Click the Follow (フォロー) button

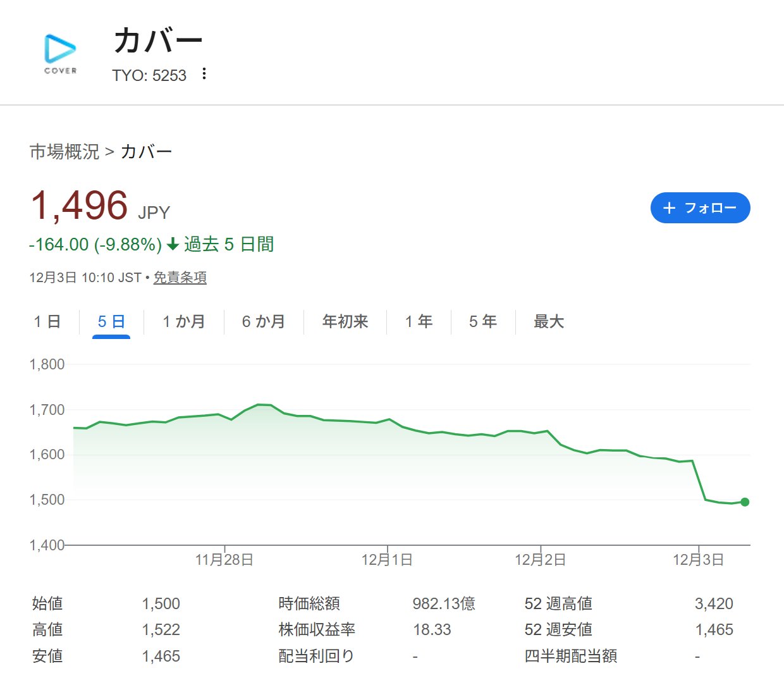[x=700, y=208]
